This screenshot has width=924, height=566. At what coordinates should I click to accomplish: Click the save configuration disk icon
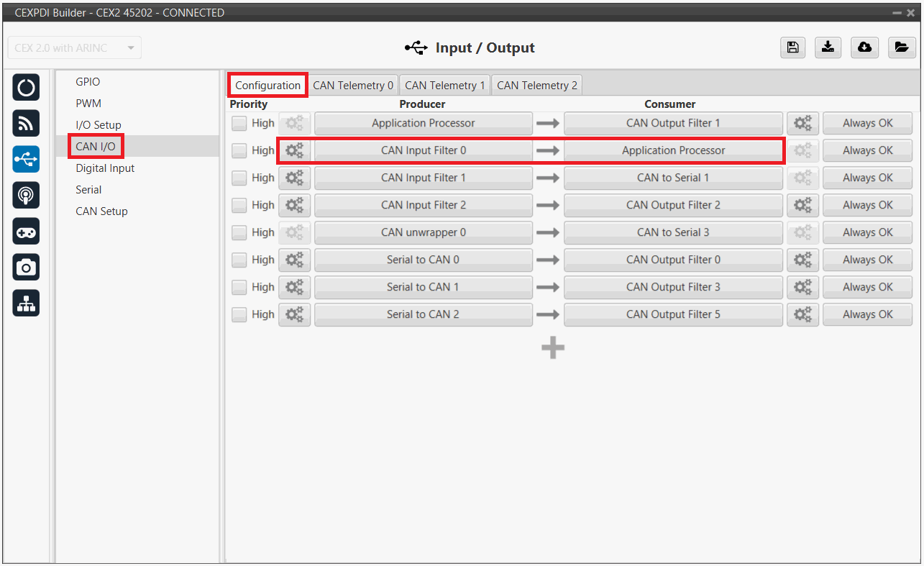click(x=792, y=47)
